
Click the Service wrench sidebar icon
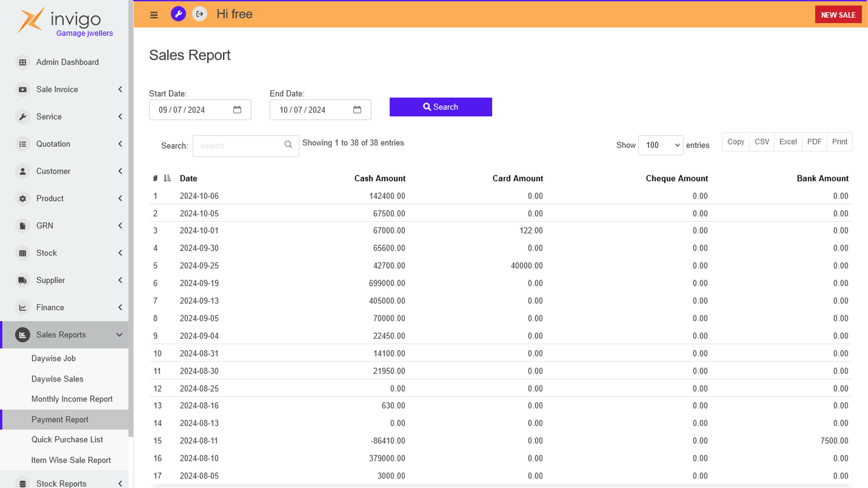(23, 117)
